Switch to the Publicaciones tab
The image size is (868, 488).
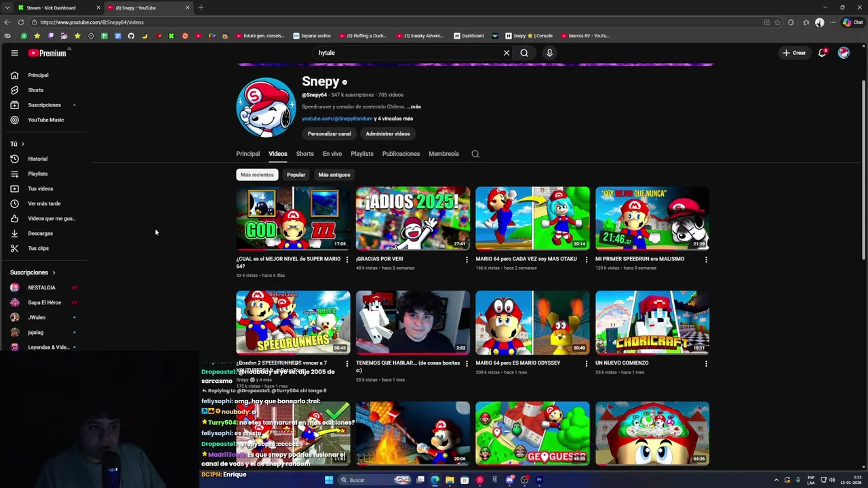click(401, 154)
